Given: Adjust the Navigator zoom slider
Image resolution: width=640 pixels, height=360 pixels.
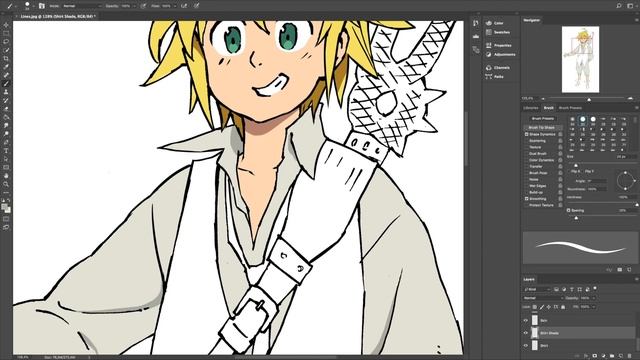Looking at the screenshot, I should [x=589, y=99].
